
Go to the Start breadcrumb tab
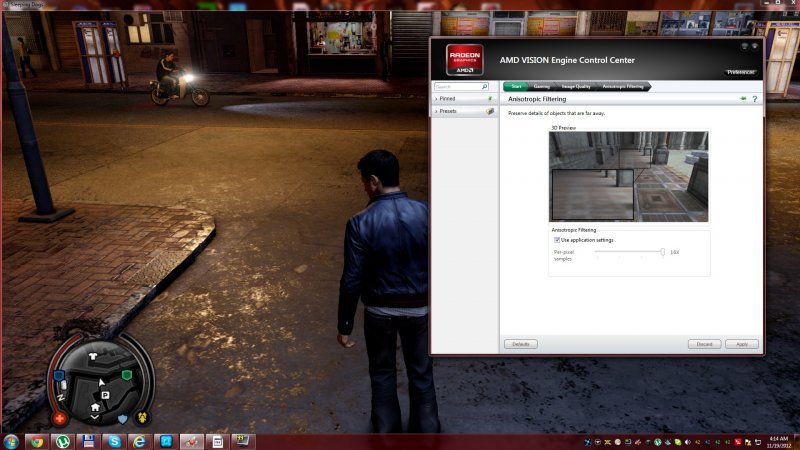tap(516, 86)
